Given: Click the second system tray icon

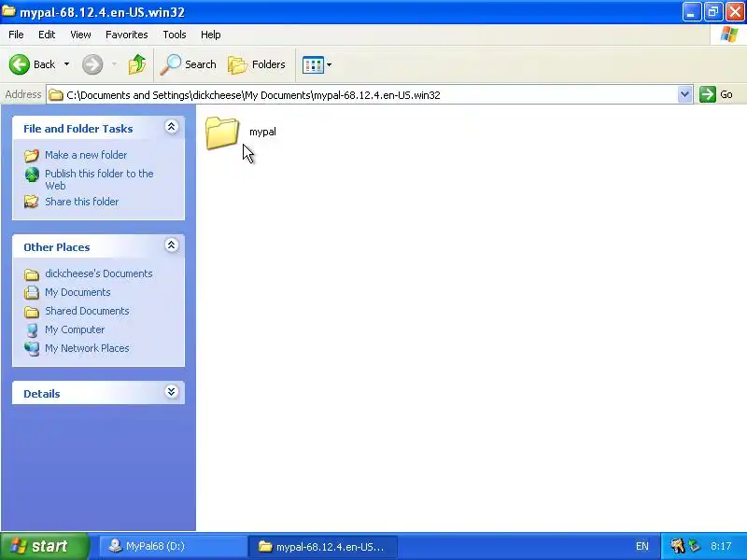Looking at the screenshot, I should click(695, 546).
